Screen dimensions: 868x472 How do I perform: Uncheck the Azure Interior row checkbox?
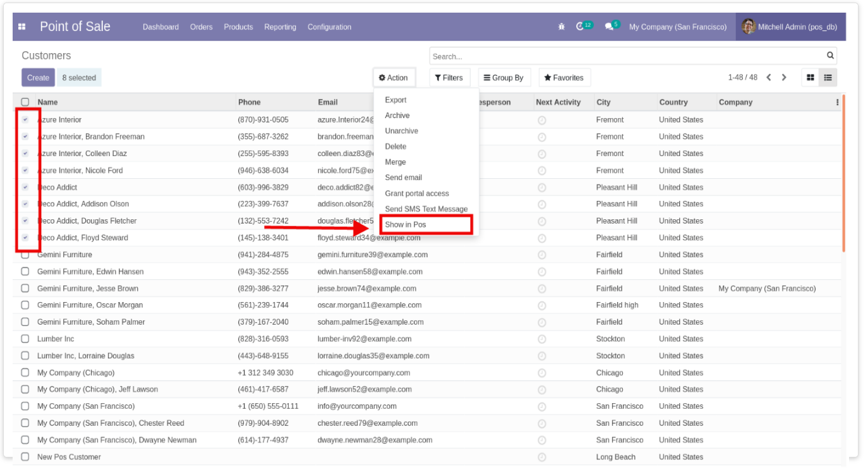(x=25, y=119)
